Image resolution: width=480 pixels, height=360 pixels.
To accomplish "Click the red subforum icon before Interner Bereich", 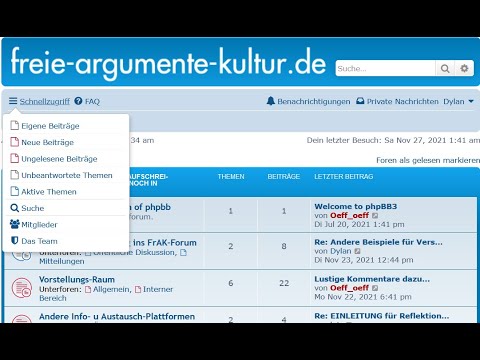I will click(138, 289).
